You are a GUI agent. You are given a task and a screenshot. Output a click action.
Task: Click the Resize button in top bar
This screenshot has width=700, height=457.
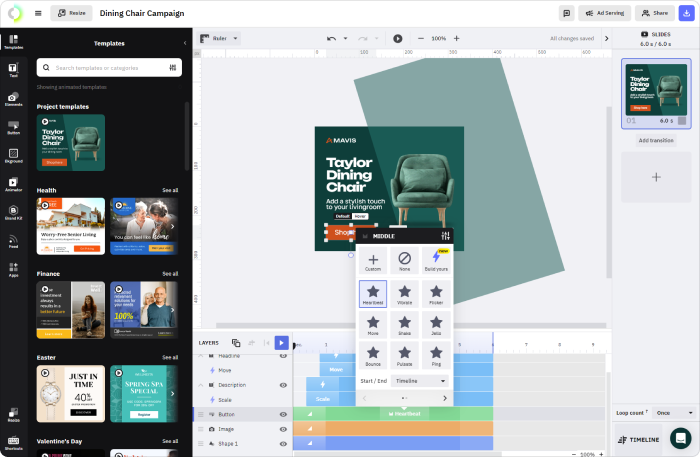coord(71,13)
